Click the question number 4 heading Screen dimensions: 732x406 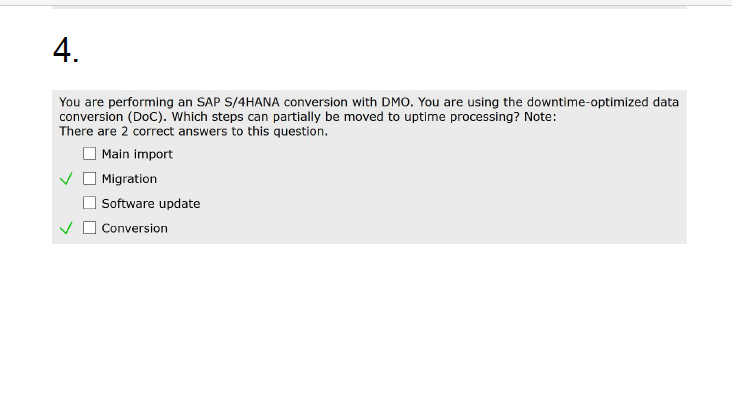[65, 52]
